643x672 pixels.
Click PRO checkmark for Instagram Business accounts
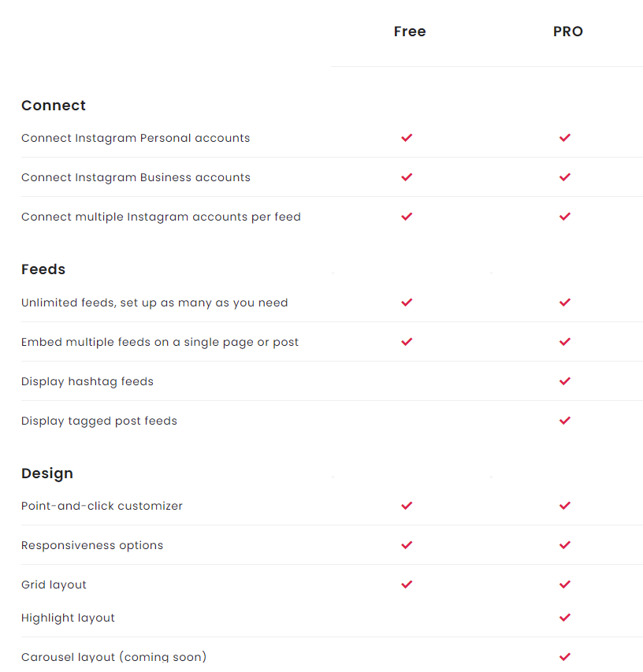[565, 177]
